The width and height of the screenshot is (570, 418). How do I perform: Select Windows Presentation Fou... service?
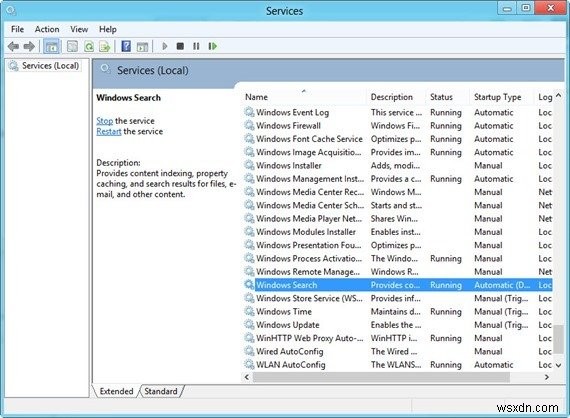(398, 245)
